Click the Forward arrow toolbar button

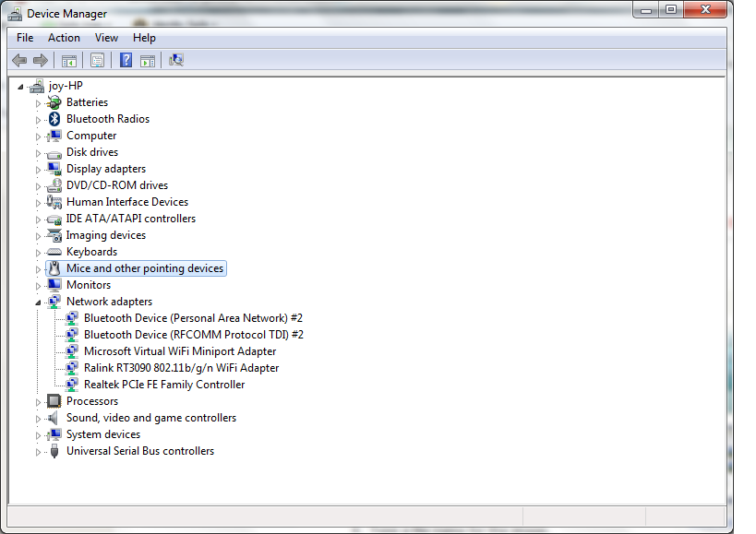point(41,60)
